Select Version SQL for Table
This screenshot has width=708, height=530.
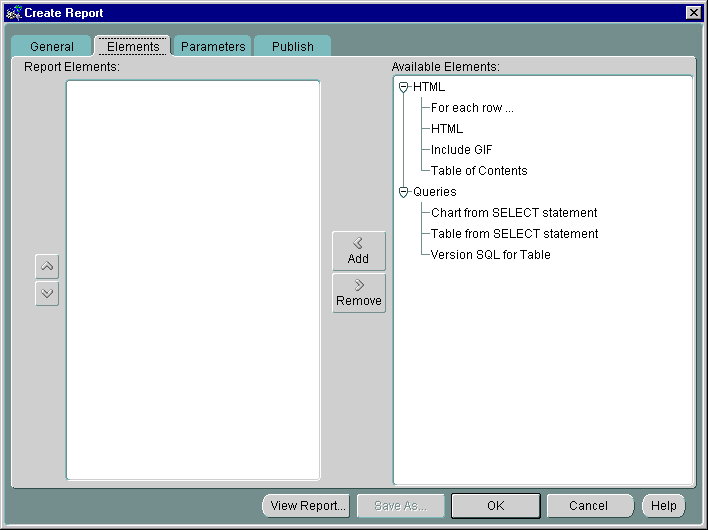pyautogui.click(x=491, y=255)
